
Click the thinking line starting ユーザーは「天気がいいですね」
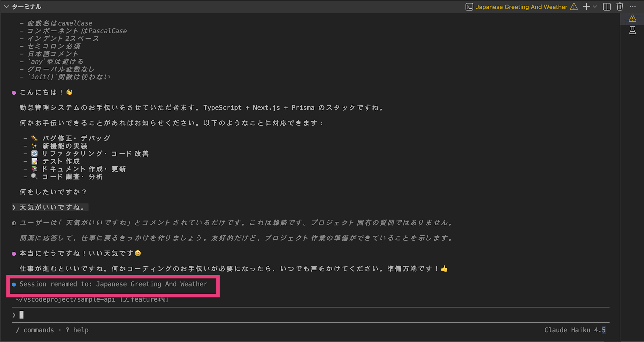click(x=236, y=222)
